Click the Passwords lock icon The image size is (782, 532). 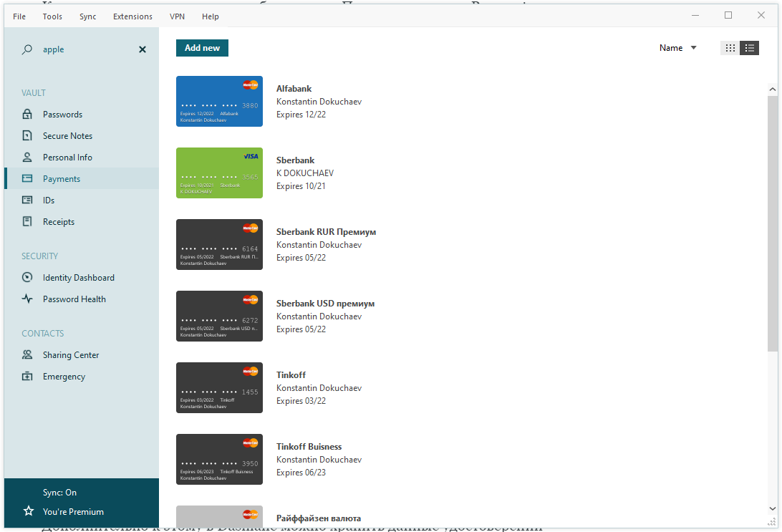(27, 114)
